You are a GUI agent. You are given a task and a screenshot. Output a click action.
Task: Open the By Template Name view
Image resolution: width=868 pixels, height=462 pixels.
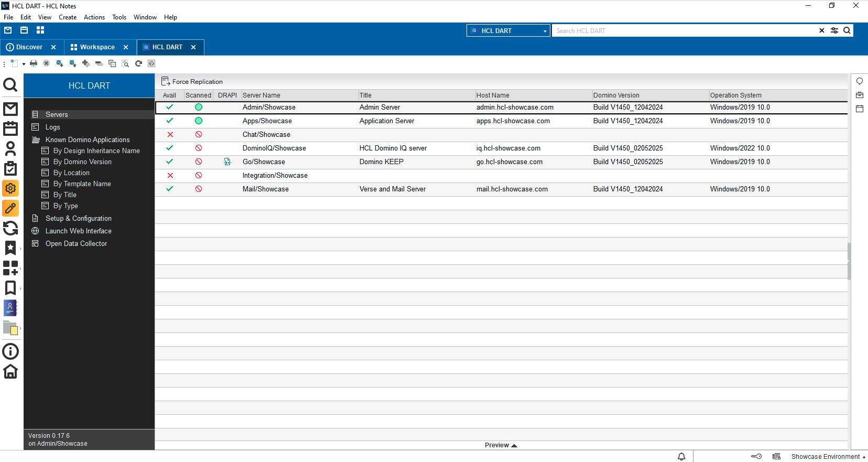pos(82,184)
